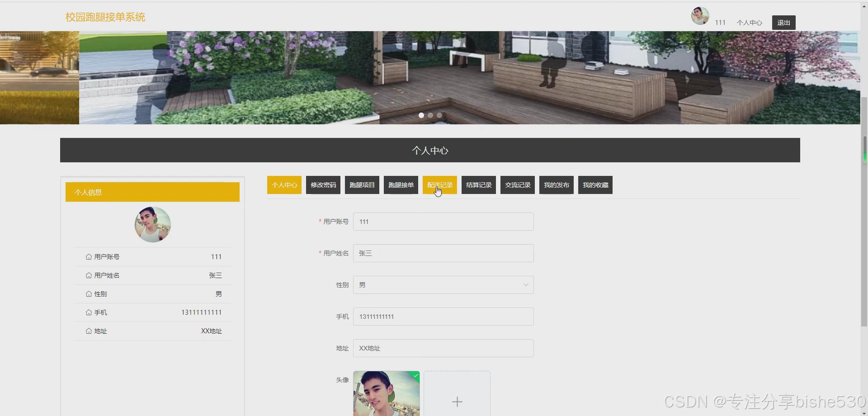868x416 pixels.
Task: Click the 个人中心 link in header
Action: pyautogui.click(x=750, y=23)
